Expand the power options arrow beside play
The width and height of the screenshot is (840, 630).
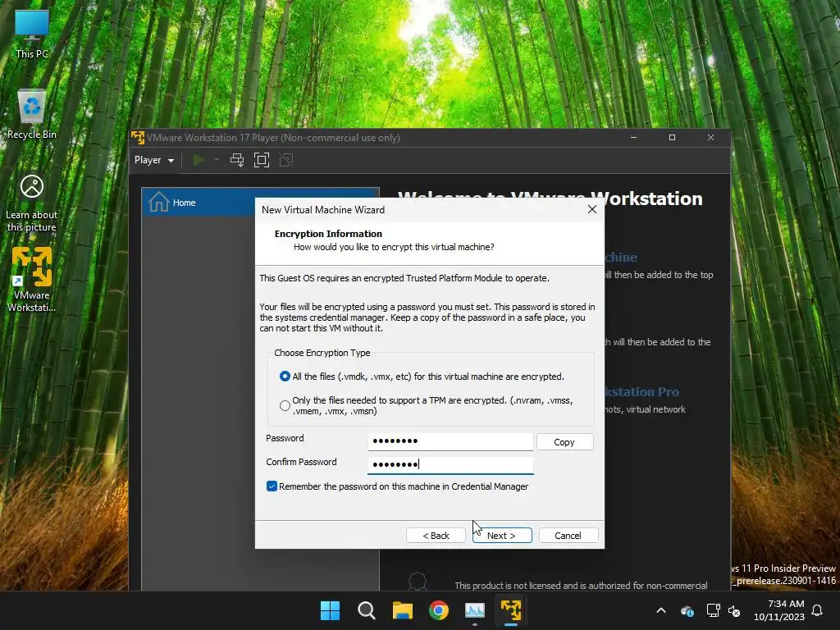tap(217, 160)
